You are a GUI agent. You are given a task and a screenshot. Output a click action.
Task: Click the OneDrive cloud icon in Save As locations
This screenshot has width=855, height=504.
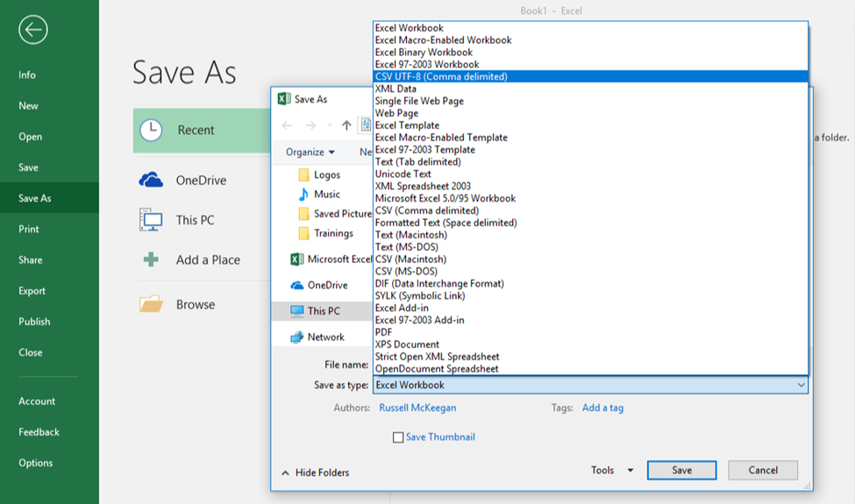click(x=151, y=180)
